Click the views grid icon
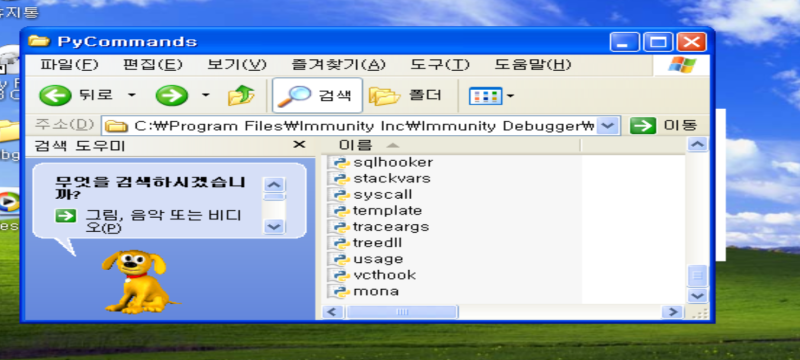800x360 pixels. coord(485,96)
